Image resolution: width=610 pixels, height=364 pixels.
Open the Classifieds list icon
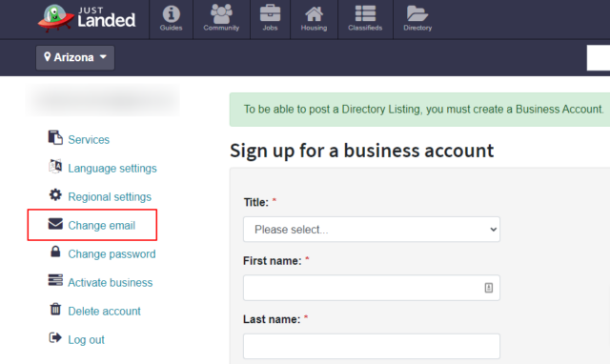pyautogui.click(x=365, y=13)
